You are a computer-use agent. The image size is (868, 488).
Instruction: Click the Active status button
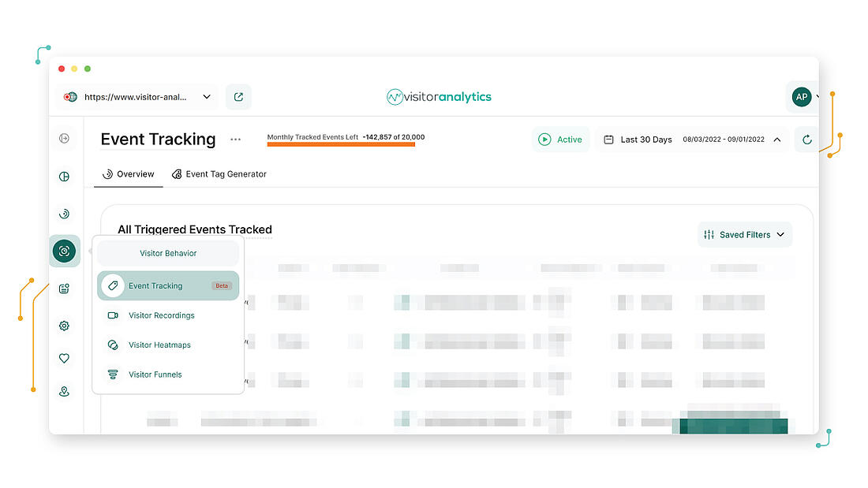click(561, 140)
